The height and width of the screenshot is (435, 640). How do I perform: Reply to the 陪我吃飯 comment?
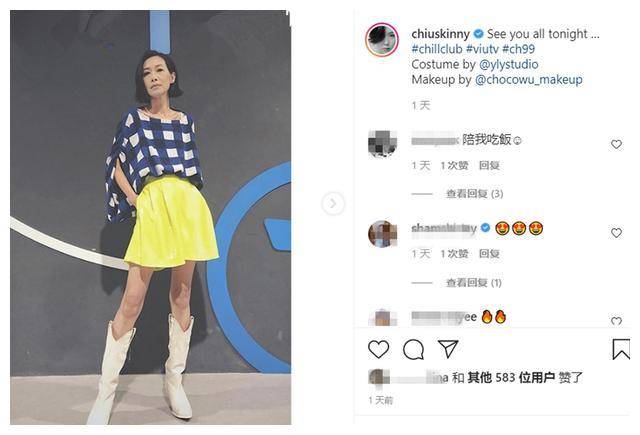489,165
